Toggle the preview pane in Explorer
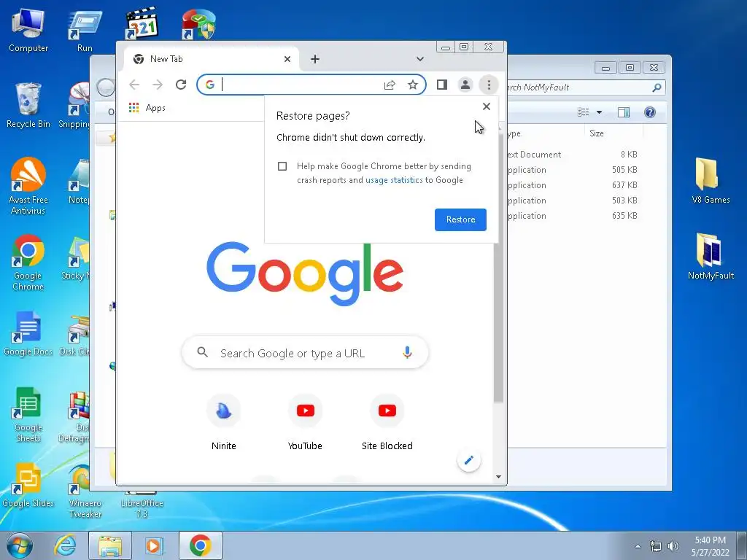The image size is (747, 560). [623, 112]
